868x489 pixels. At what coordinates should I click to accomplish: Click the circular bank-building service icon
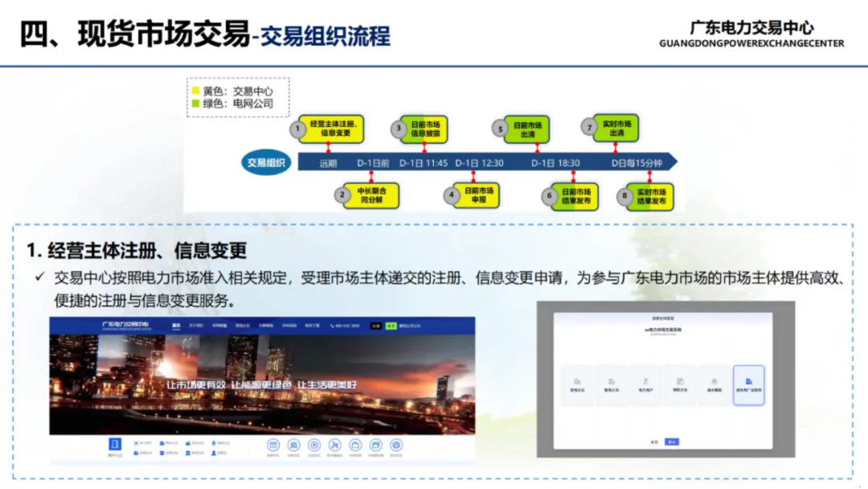[x=293, y=445]
